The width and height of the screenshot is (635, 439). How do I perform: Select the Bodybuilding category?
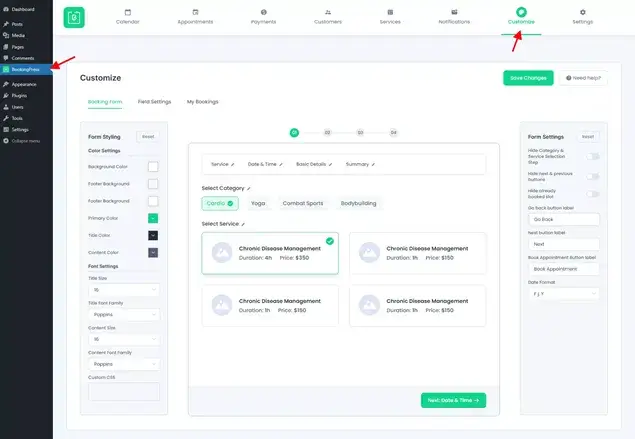pyautogui.click(x=358, y=203)
